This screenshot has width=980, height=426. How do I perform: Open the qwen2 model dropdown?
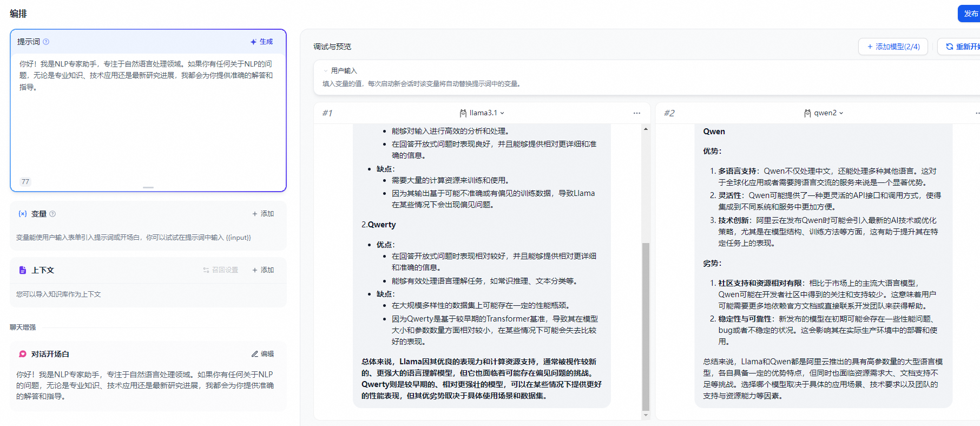coord(824,113)
